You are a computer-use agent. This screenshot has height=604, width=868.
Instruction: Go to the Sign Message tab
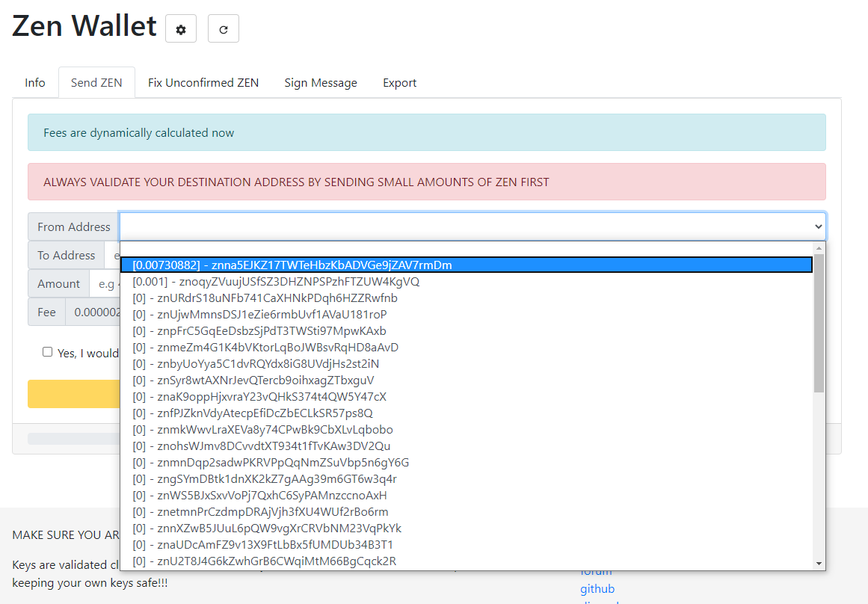point(321,82)
